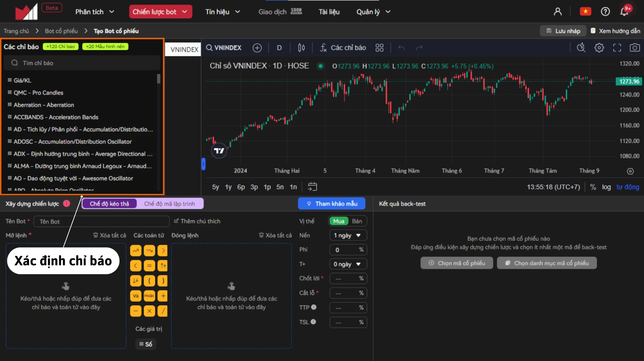The image size is (644, 361).
Task: Click the Vietnam flag language icon
Action: point(585,12)
